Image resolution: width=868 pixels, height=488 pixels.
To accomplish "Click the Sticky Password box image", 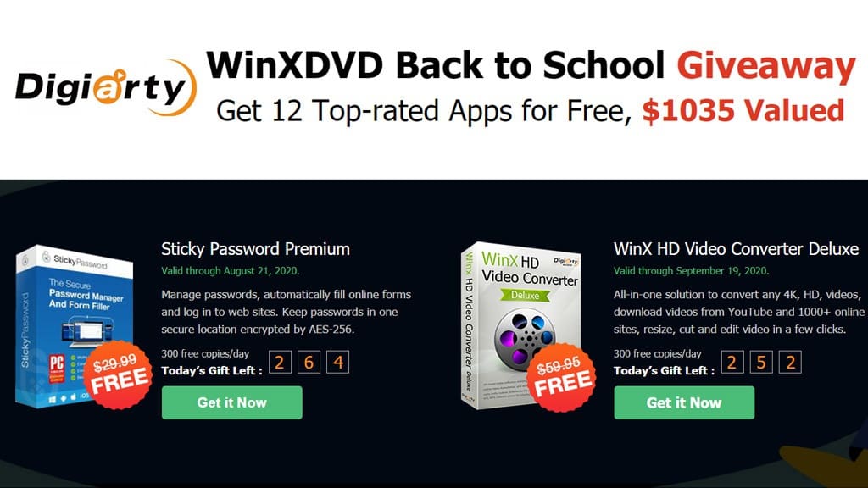I will pyautogui.click(x=75, y=326).
